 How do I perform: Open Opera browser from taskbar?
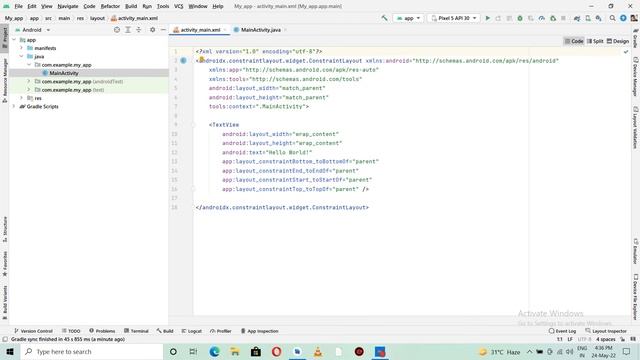276,351
